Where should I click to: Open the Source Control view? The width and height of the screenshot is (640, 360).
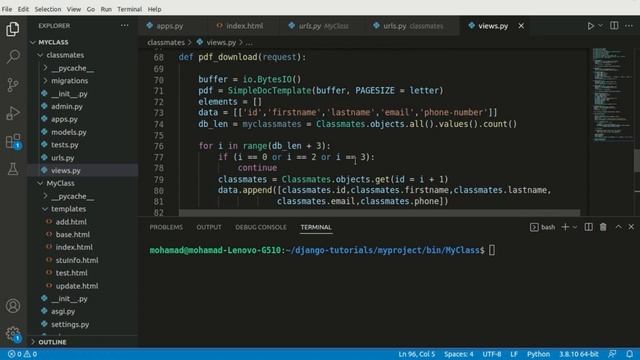tap(13, 84)
